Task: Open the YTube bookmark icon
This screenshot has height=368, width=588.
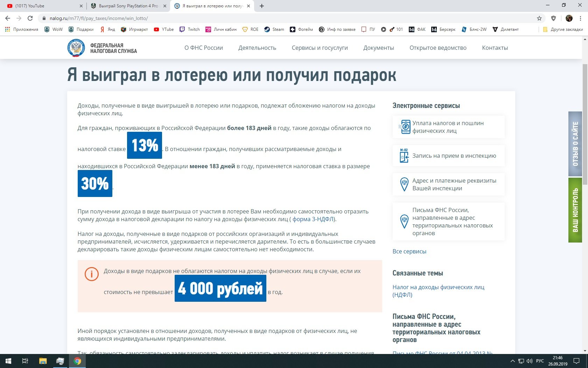Action: tap(156, 29)
